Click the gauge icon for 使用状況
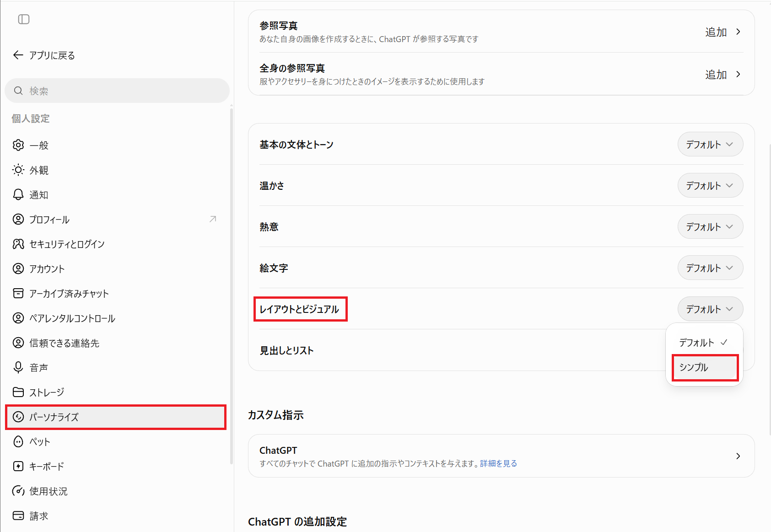The image size is (771, 532). pos(18,491)
